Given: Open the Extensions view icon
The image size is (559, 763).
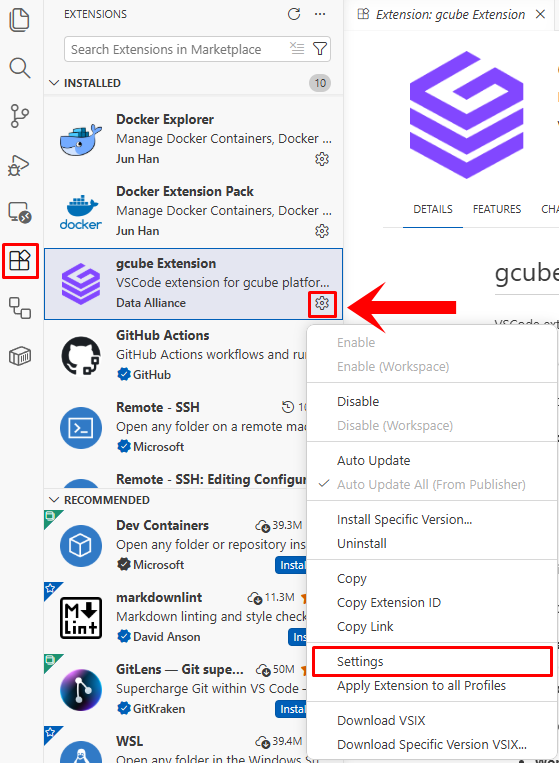Looking at the screenshot, I should pyautogui.click(x=20, y=261).
